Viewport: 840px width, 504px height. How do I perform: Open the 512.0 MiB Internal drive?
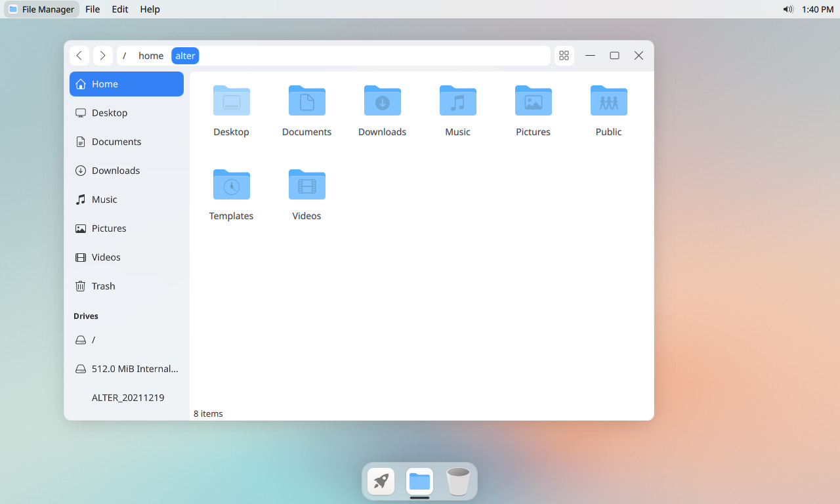point(127,369)
